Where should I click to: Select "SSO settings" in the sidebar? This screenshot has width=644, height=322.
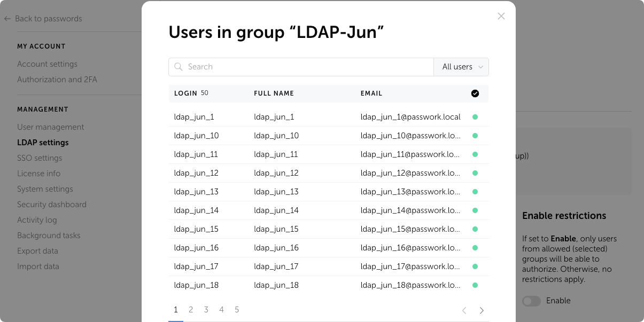[40, 158]
